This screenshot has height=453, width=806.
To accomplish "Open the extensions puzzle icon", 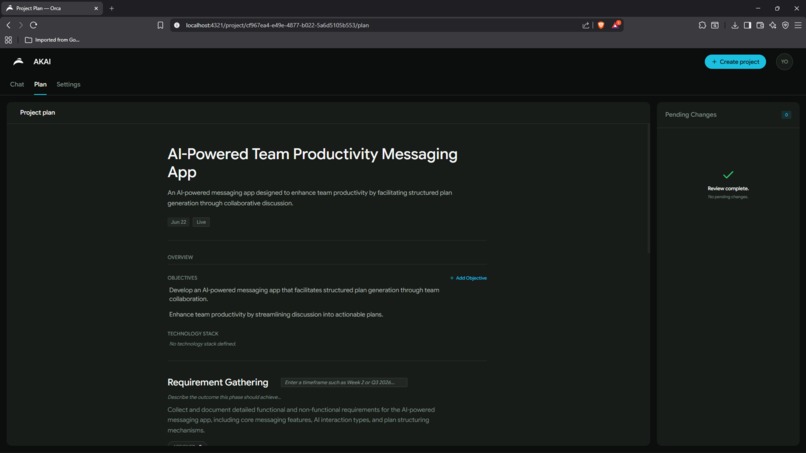I will pos(702,25).
